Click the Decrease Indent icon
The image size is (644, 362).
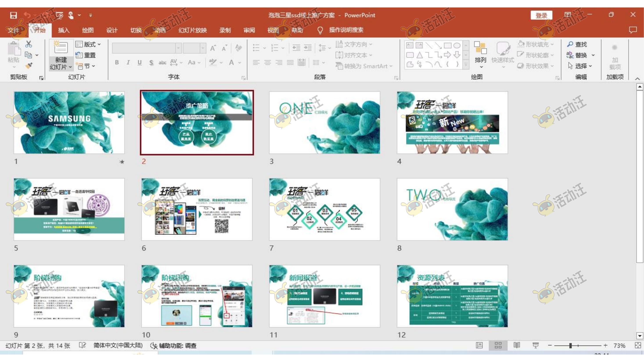point(296,47)
